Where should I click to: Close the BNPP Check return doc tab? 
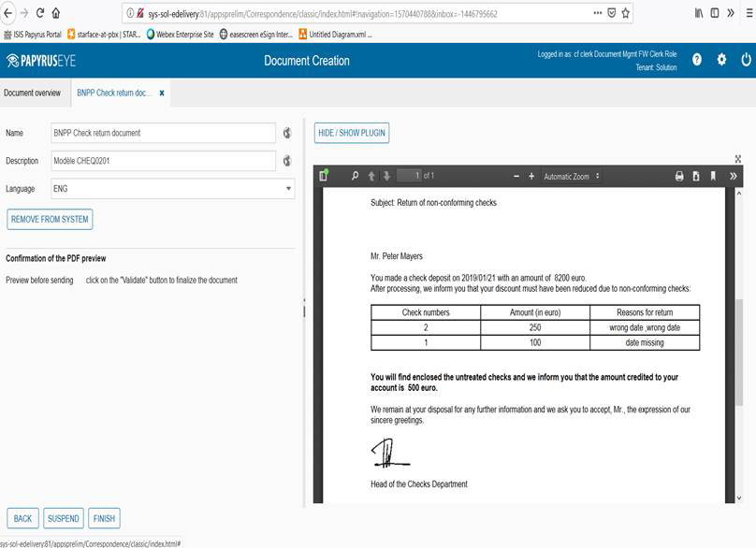159,94
